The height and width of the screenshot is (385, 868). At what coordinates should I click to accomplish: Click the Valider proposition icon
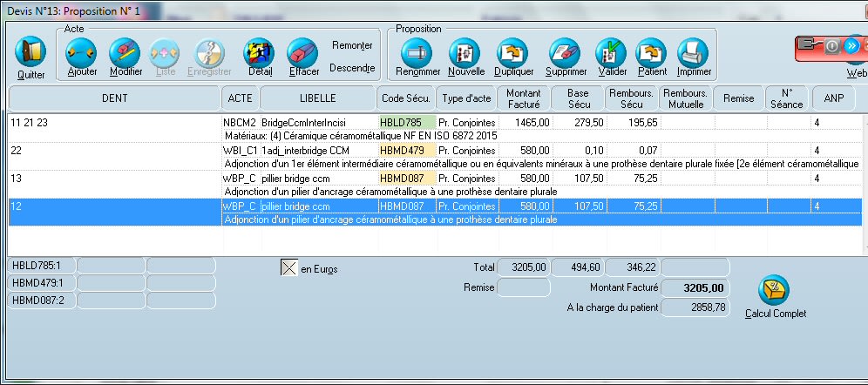pos(611,53)
